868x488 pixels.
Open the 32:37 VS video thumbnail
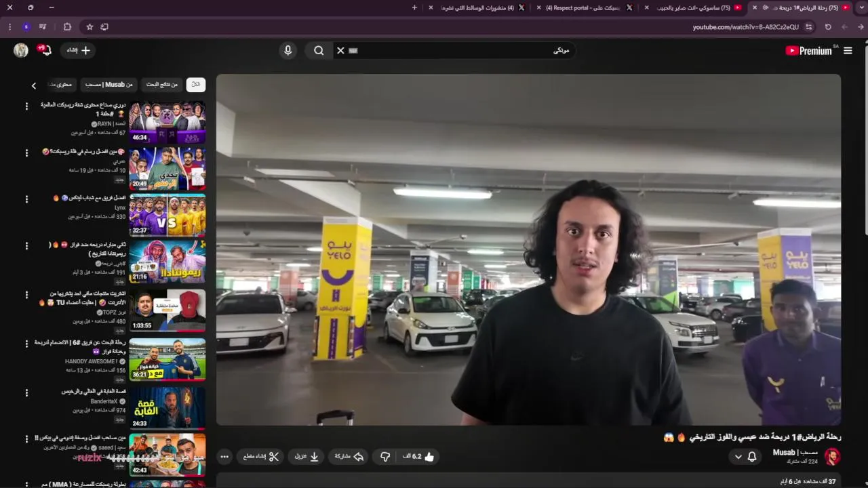click(x=167, y=215)
